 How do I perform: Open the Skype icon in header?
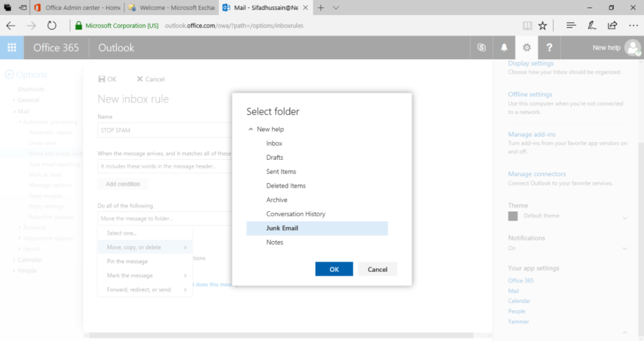[481, 48]
